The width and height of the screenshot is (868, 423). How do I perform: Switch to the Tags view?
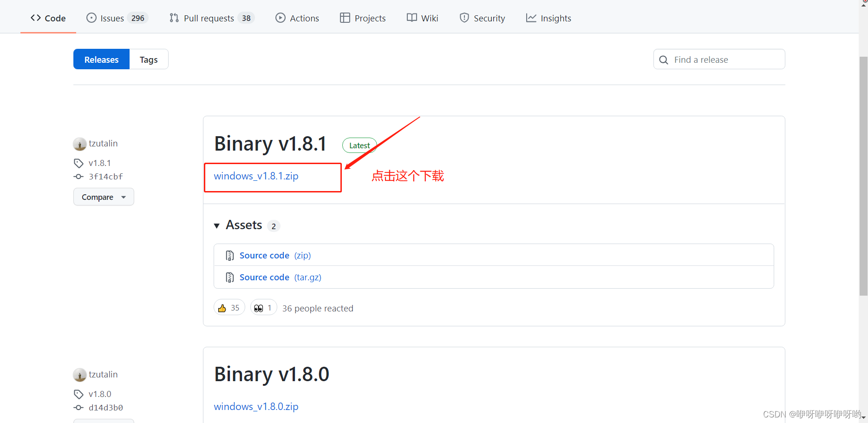(x=149, y=59)
